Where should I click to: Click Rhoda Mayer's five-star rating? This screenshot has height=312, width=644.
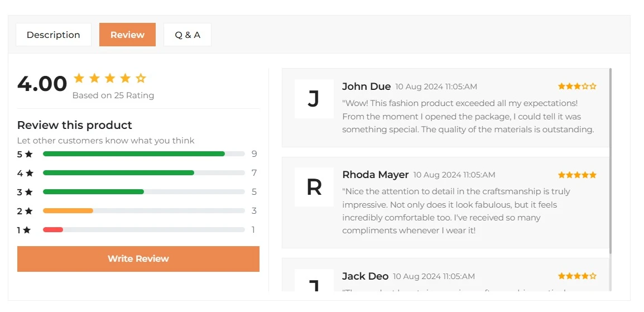point(577,175)
